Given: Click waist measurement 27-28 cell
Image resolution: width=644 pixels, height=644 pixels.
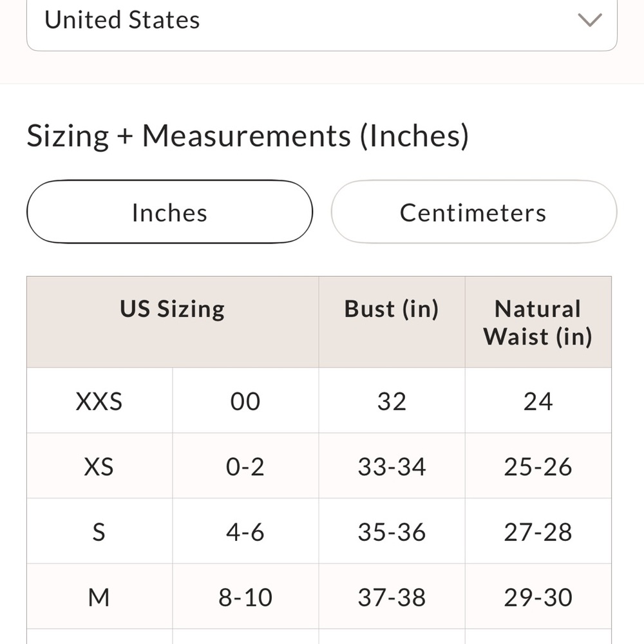Looking at the screenshot, I should coord(538,531).
